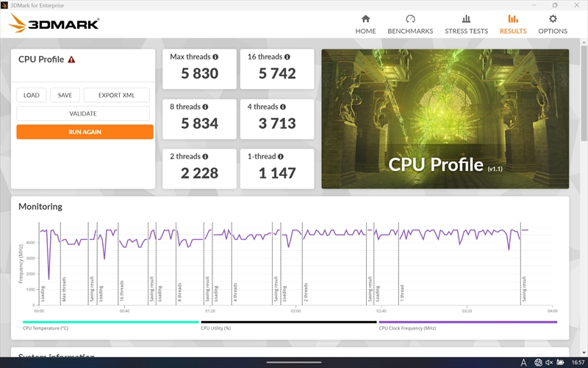Click the 8 threads score 5 834

[x=199, y=123]
